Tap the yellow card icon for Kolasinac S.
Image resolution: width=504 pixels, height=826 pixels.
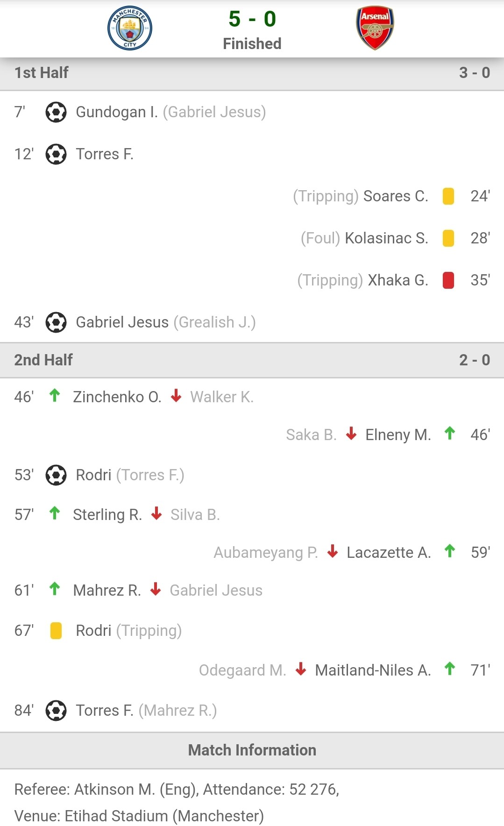pyautogui.click(x=448, y=238)
